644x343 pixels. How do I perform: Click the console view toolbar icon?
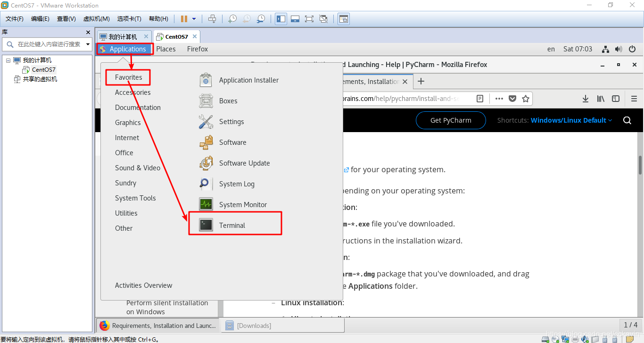(344, 19)
